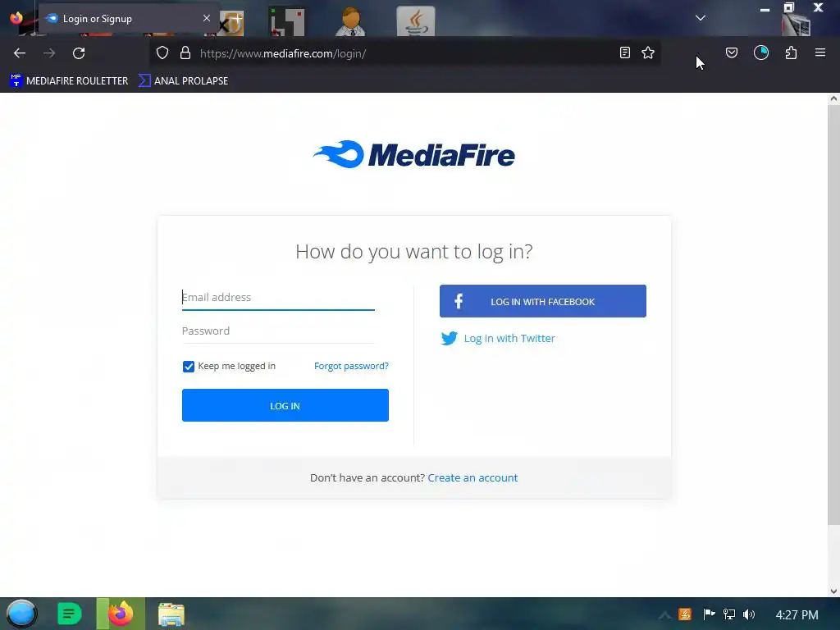Click Log in with Twitter link
The width and height of the screenshot is (840, 630).
509,339
